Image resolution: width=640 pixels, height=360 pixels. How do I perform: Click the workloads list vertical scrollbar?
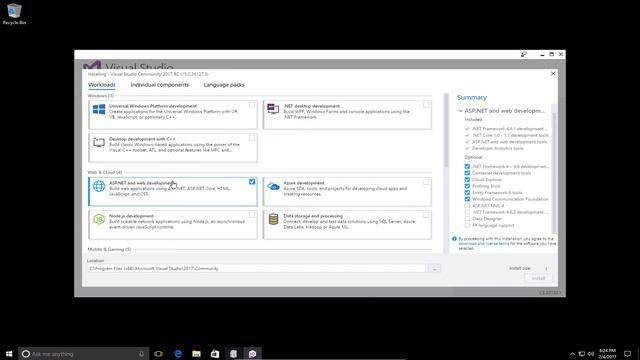[446, 131]
